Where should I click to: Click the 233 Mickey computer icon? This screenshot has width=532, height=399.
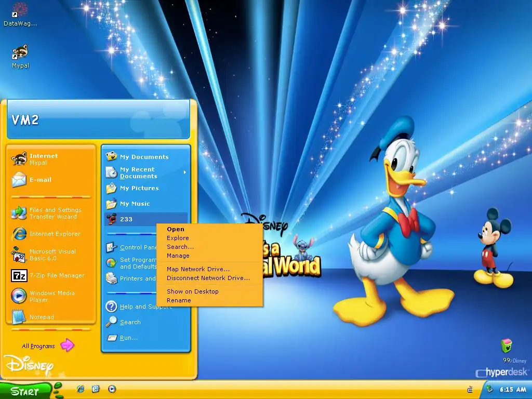pyautogui.click(x=111, y=219)
